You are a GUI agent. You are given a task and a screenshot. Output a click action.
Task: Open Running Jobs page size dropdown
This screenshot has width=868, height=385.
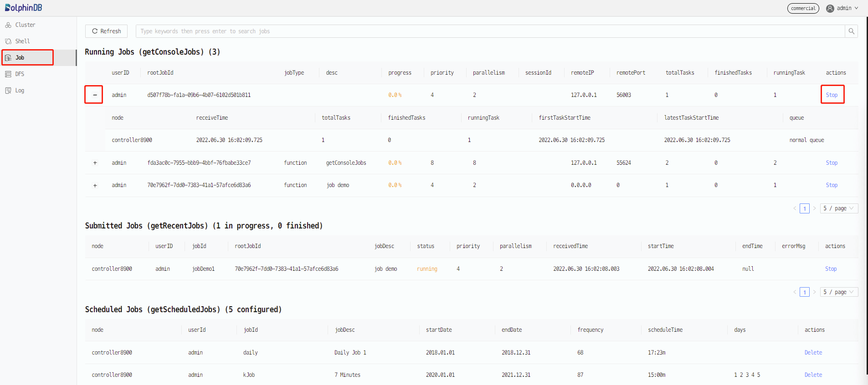pos(839,208)
